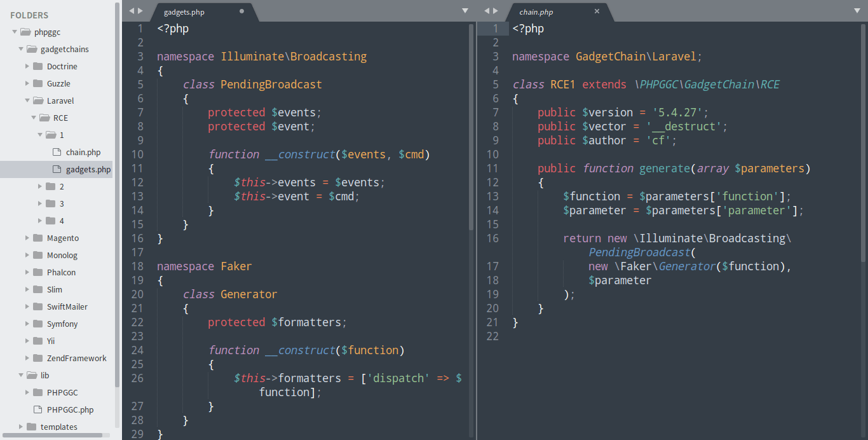Image resolution: width=868 pixels, height=440 pixels.
Task: Expand the templates folder arrow
Action: (x=20, y=427)
